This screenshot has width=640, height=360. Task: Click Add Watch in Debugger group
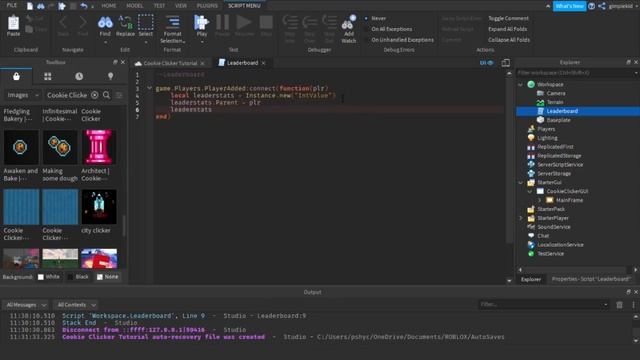(348, 29)
